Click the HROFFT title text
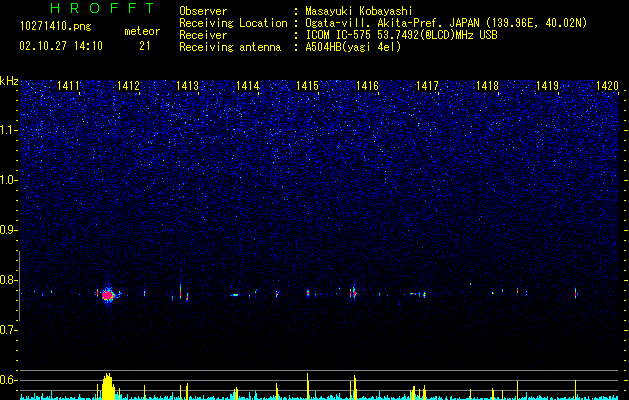Image resolution: width=629 pixels, height=400 pixels. (x=103, y=8)
